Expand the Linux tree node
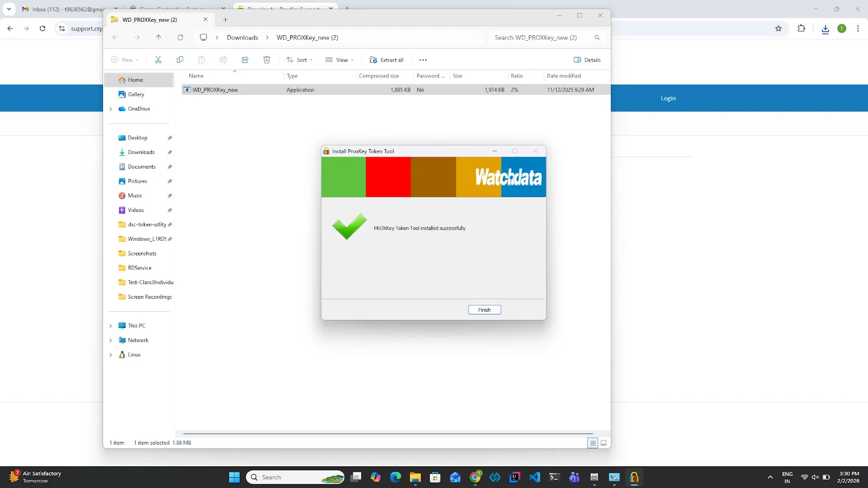 click(111, 355)
